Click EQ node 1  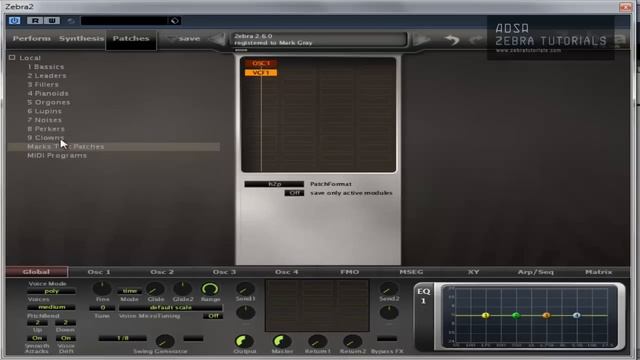486,316
